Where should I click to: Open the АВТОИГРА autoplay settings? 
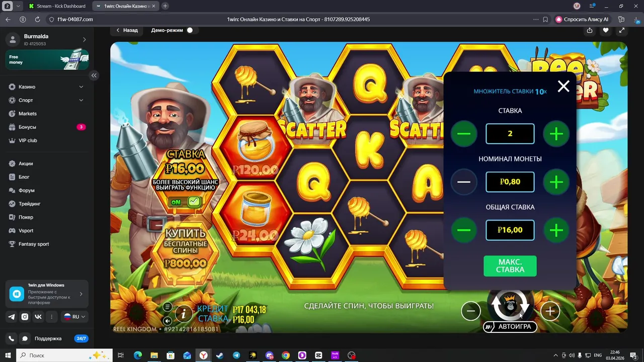point(509,327)
